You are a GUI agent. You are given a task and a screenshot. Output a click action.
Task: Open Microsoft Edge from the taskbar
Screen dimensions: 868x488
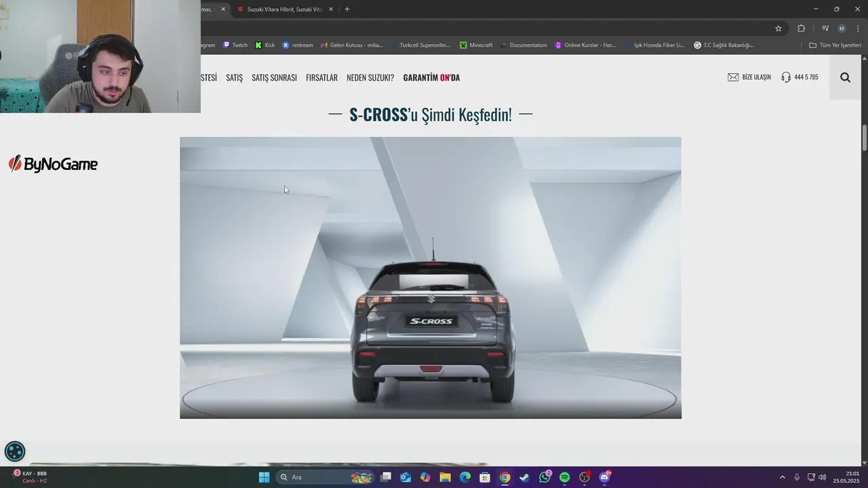(x=465, y=477)
